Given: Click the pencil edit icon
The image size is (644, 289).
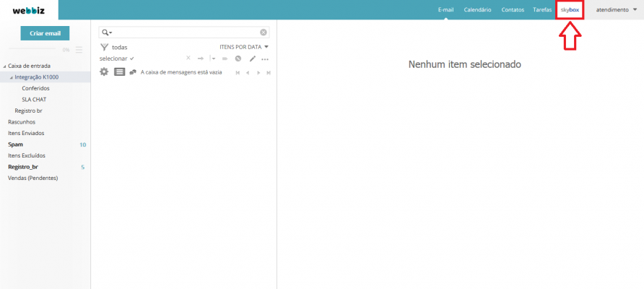Looking at the screenshot, I should pyautogui.click(x=252, y=59).
